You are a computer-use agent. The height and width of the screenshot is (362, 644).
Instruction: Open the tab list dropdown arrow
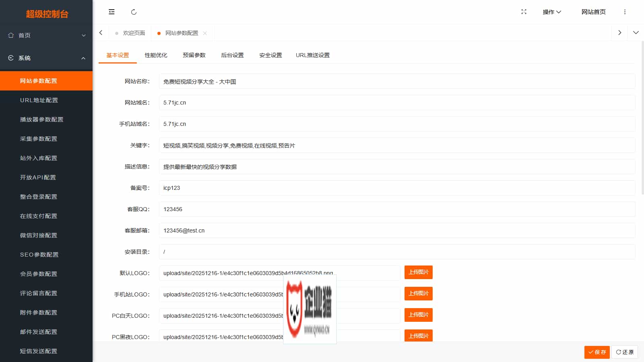(636, 33)
